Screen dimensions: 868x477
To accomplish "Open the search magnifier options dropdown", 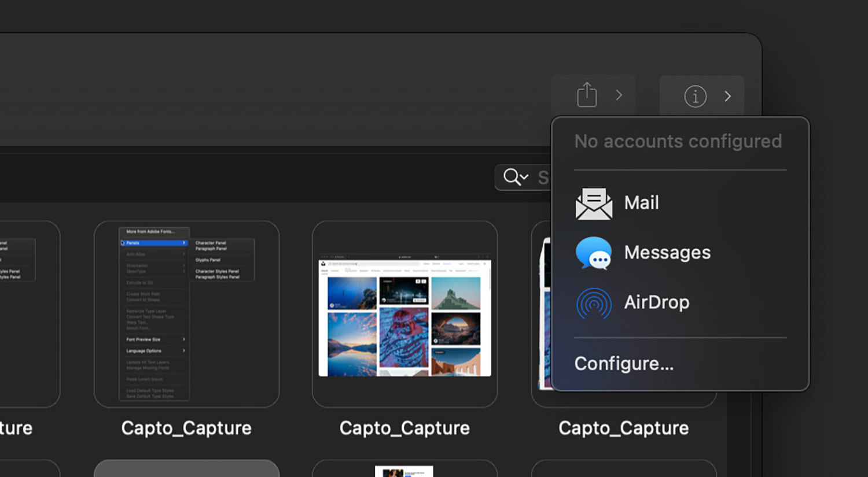I will (516, 177).
